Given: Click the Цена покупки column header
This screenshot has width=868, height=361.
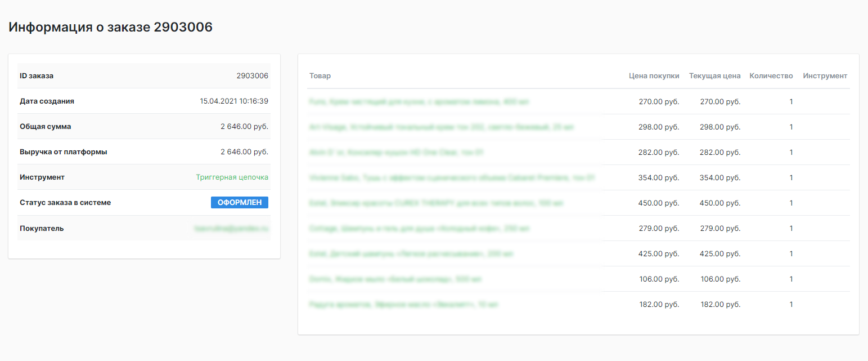Looking at the screenshot, I should tap(654, 76).
